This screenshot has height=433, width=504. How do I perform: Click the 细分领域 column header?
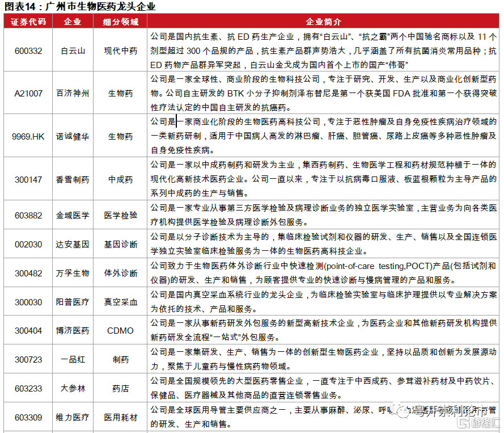[x=120, y=22]
